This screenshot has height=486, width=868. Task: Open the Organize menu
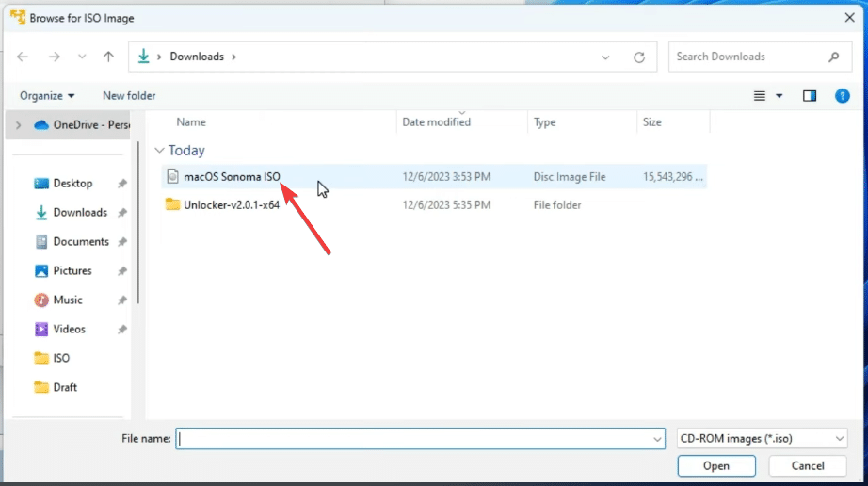(47, 96)
